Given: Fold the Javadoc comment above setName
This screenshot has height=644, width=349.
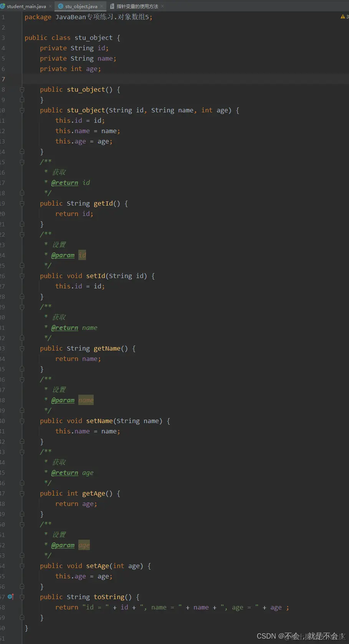Looking at the screenshot, I should point(22,379).
